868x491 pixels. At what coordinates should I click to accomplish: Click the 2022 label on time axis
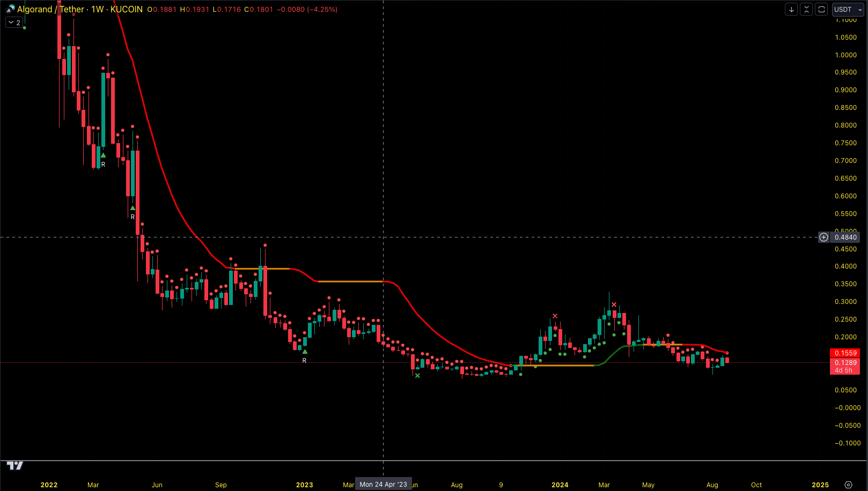click(x=49, y=485)
